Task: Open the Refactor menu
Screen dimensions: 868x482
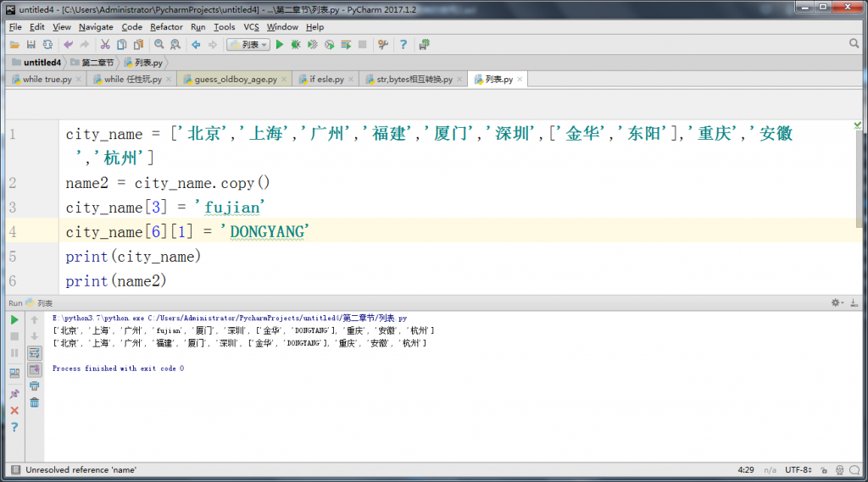Action: 166,27
